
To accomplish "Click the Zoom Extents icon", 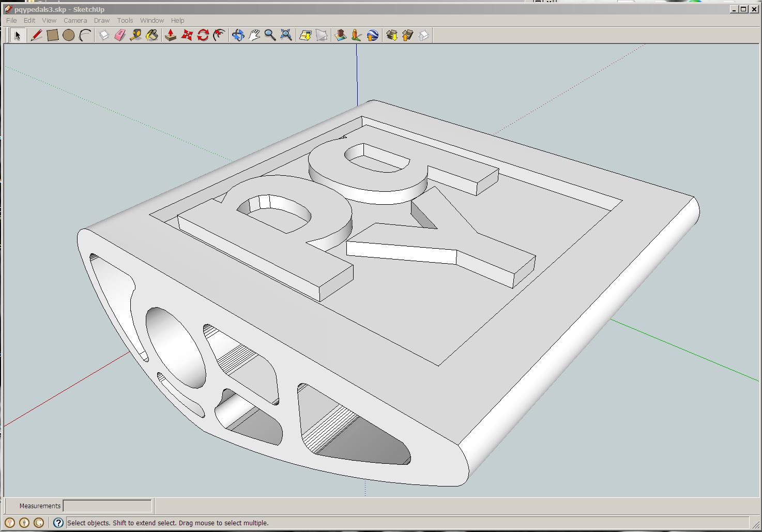I will 286,35.
